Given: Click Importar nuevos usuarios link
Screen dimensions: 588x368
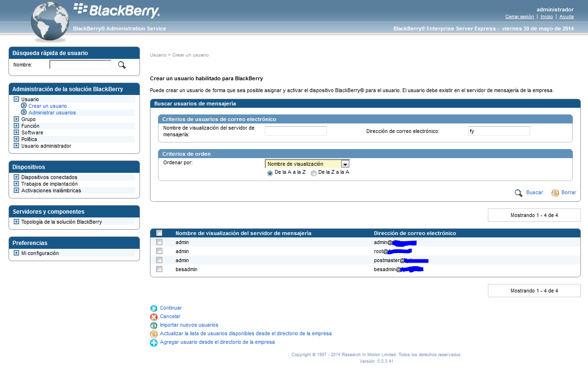Looking at the screenshot, I should (189, 325).
